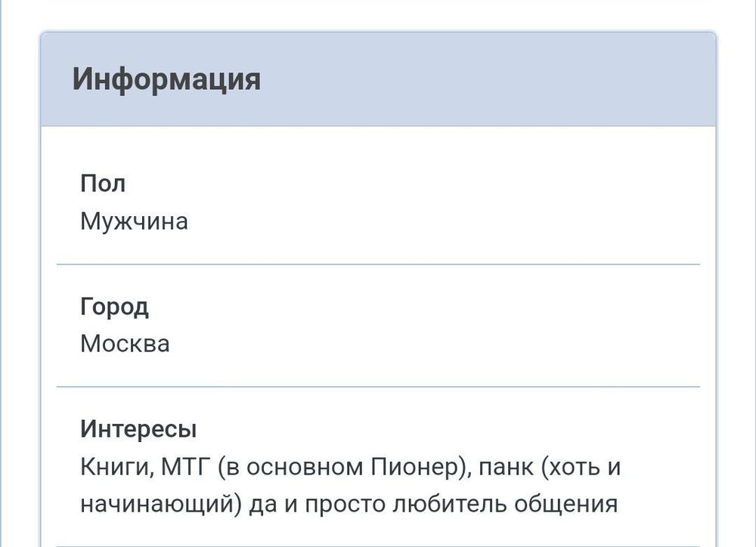This screenshot has height=547, width=756.
Task: Open the Москва city value
Action: click(125, 345)
